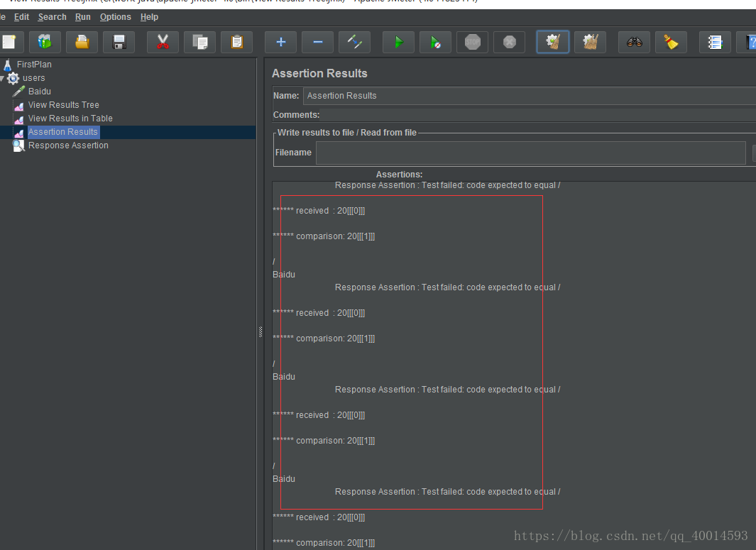Click the FirstPlan flask icon
The width and height of the screenshot is (756, 550).
[8, 65]
